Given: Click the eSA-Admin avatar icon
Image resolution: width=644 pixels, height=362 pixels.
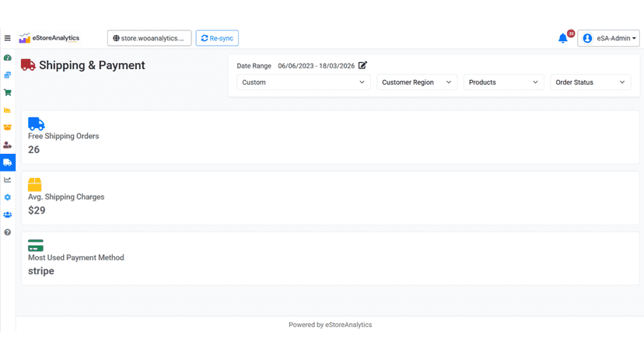Looking at the screenshot, I should (587, 38).
